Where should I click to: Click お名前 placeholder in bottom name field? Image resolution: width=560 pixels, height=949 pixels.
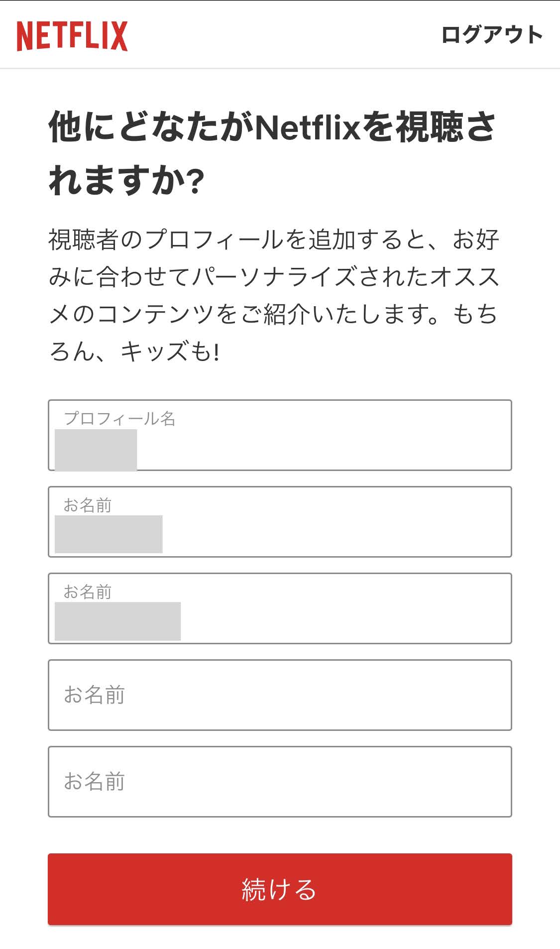point(94,782)
